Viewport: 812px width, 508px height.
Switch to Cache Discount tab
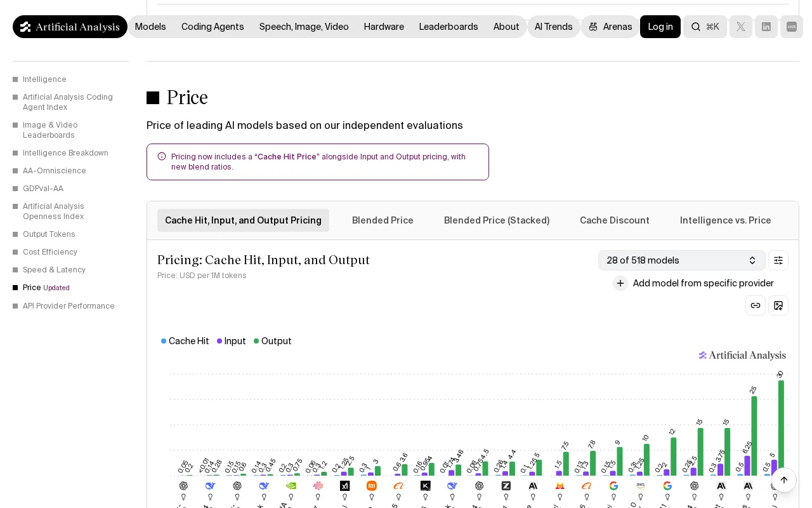[x=615, y=220]
